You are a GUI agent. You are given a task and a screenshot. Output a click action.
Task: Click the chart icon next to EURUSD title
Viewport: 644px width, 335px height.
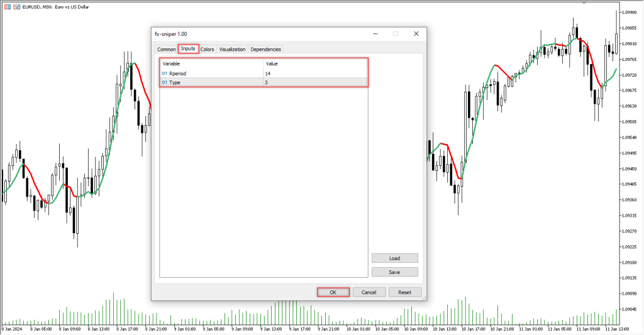click(x=17, y=7)
